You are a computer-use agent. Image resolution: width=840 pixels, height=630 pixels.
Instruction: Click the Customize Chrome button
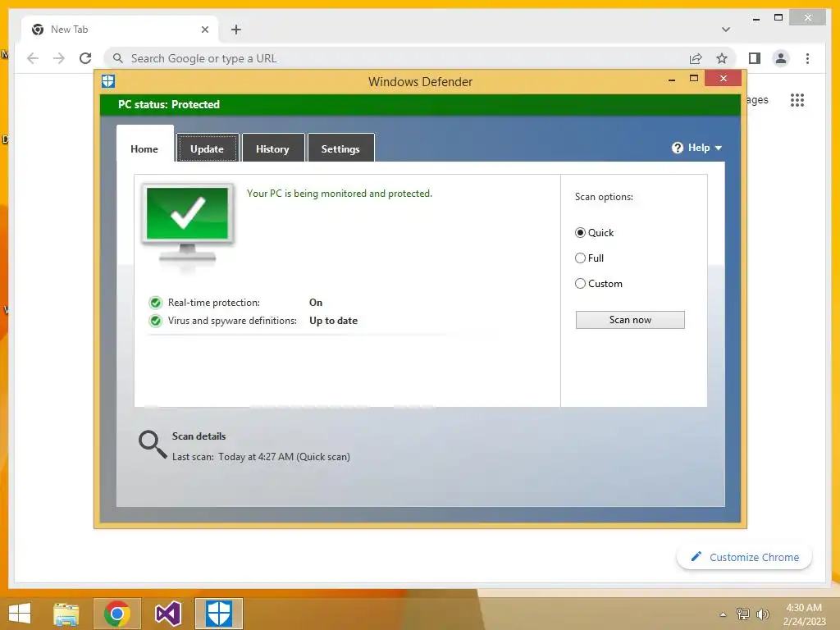(745, 557)
